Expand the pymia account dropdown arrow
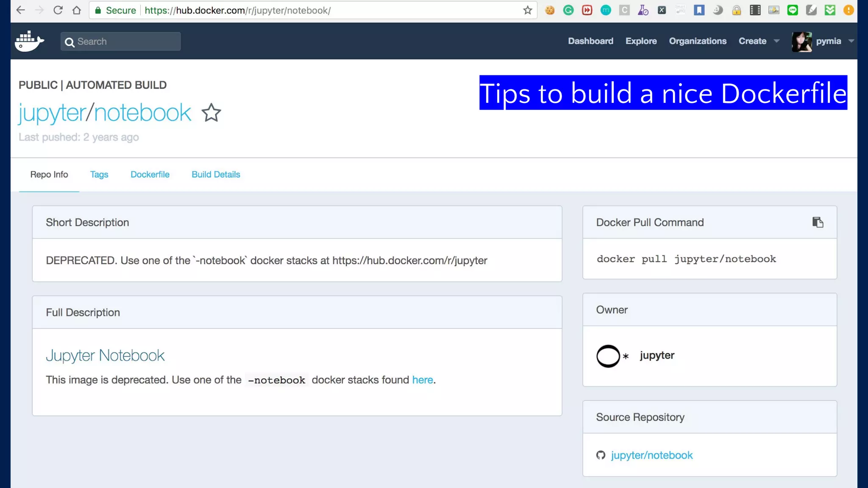Viewport: 868px width, 488px height. click(851, 41)
